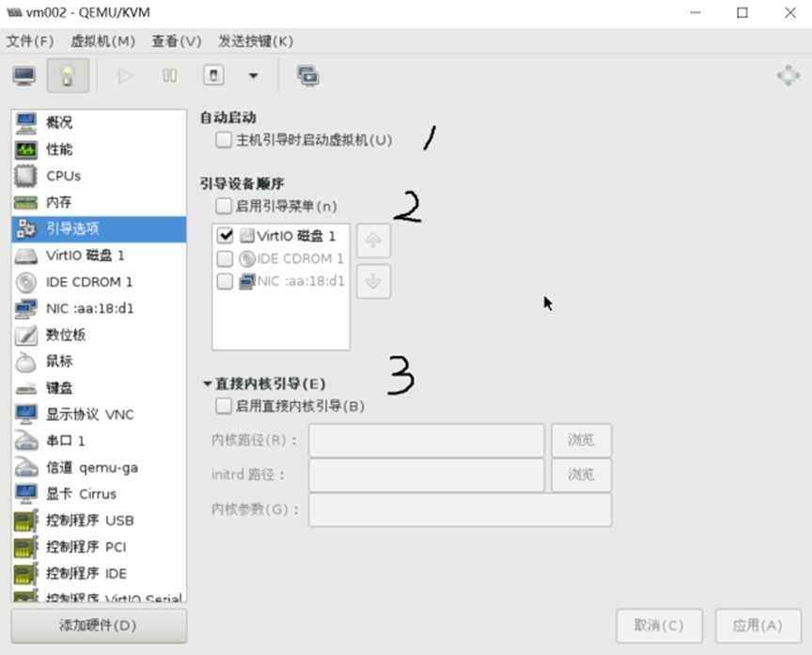Toggle the 启用引导菜单 checkbox
Viewport: 812px width, 655px height.
(224, 206)
